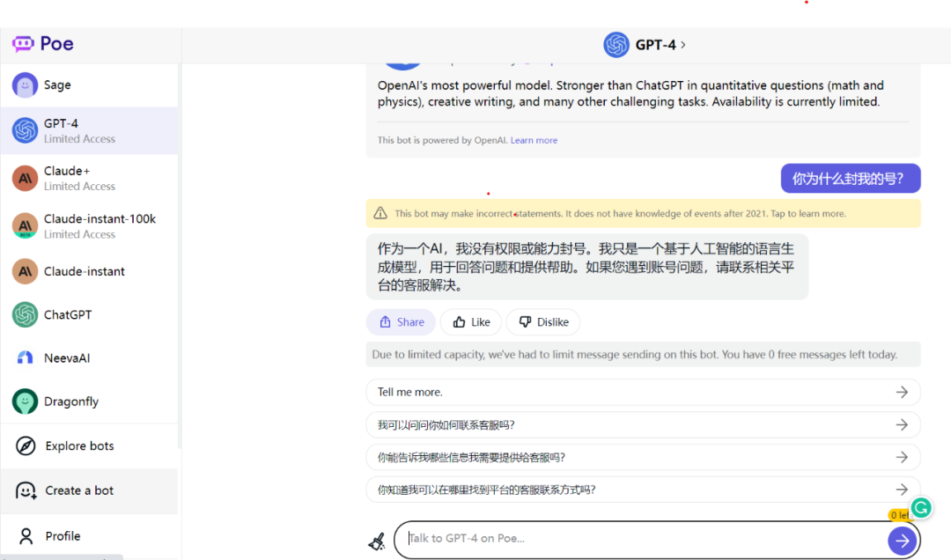Select the NeevaAI bot icon
951x560 pixels.
point(25,357)
